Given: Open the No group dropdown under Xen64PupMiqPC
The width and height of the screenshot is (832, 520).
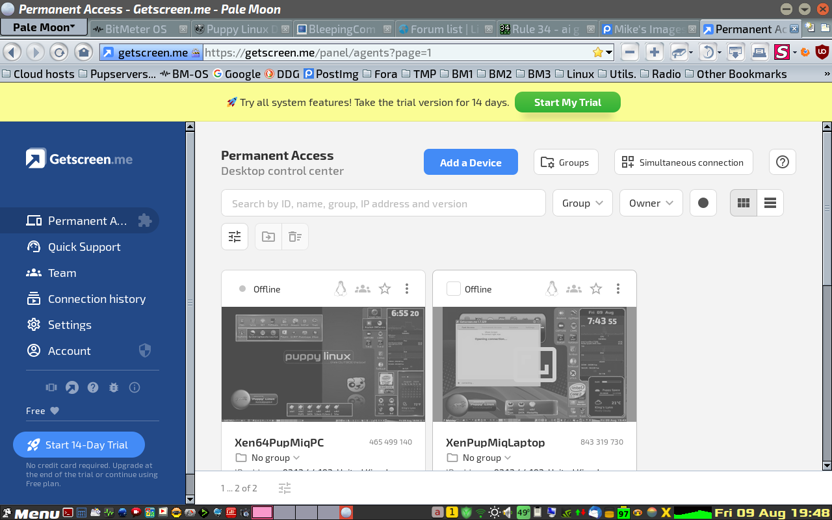Looking at the screenshot, I should click(268, 457).
